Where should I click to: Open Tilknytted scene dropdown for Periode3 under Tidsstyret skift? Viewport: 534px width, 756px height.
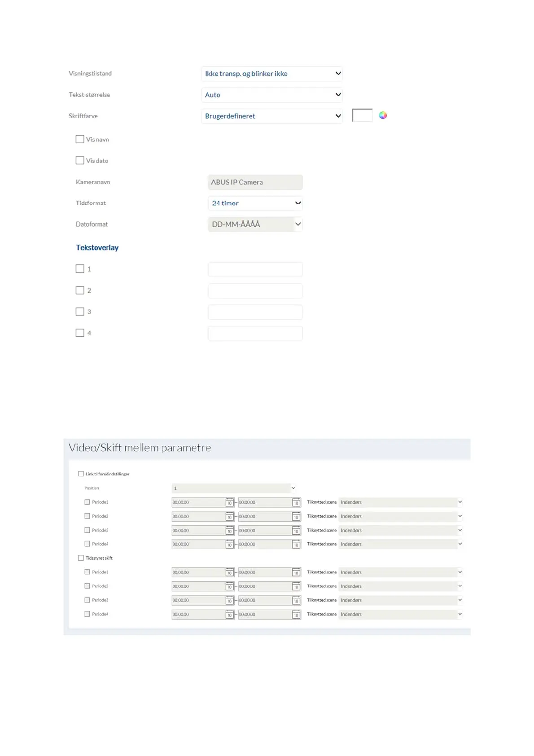pyautogui.click(x=401, y=600)
